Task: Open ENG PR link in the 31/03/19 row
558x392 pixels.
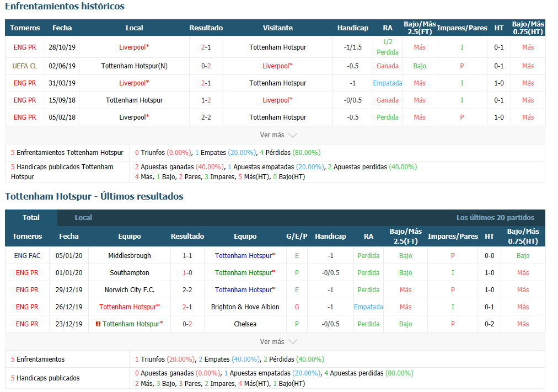Action: [25, 83]
